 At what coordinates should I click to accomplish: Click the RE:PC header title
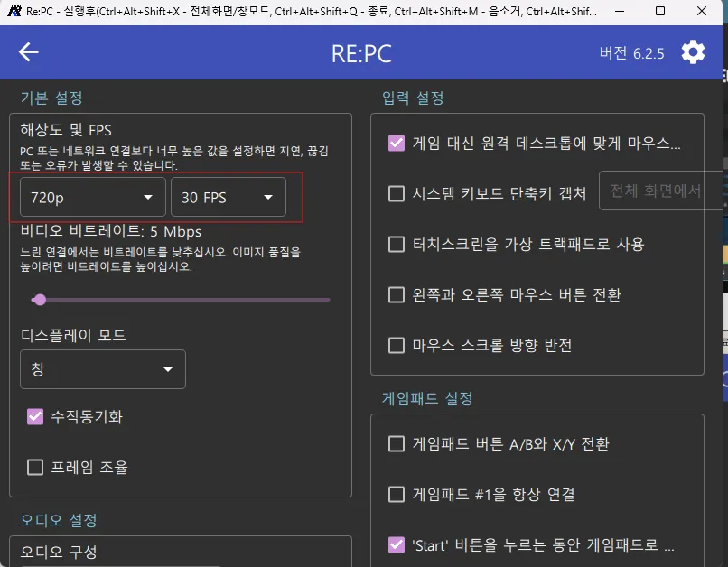click(x=361, y=54)
